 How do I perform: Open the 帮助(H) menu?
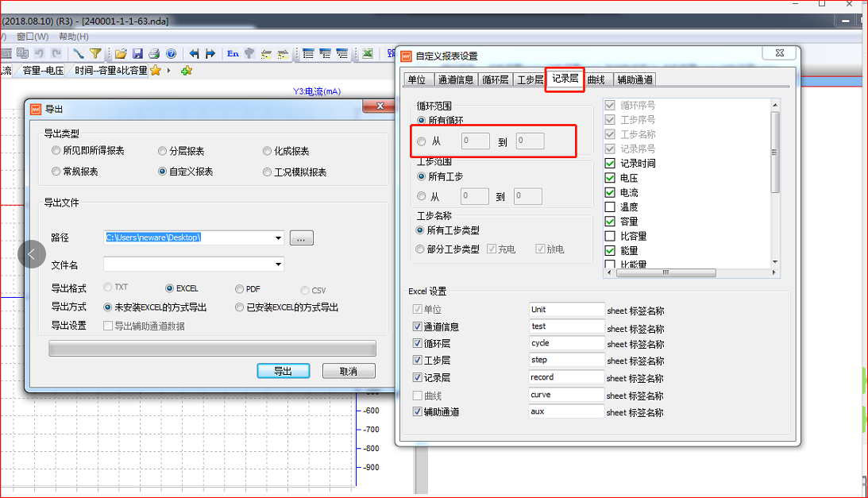click(74, 37)
